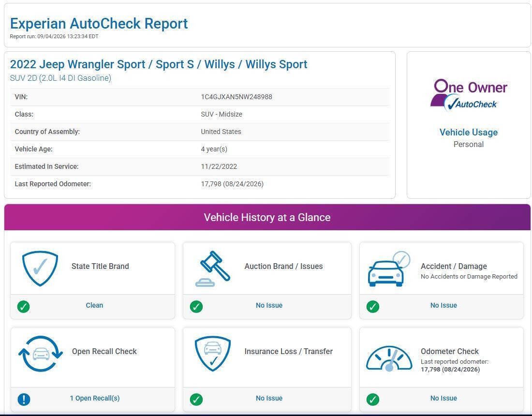Click the Last Reported Odometer: row label
Viewport: 532px width, 416px height.
[x=53, y=183]
